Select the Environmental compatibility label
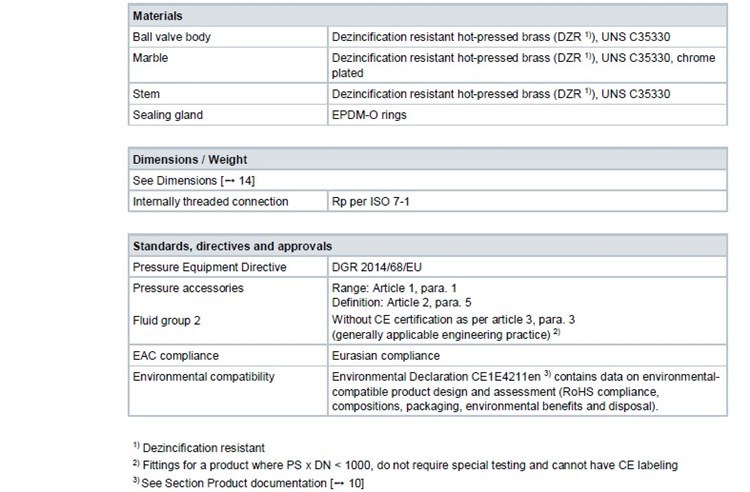Screen dimensions: 750x492 [204, 376]
